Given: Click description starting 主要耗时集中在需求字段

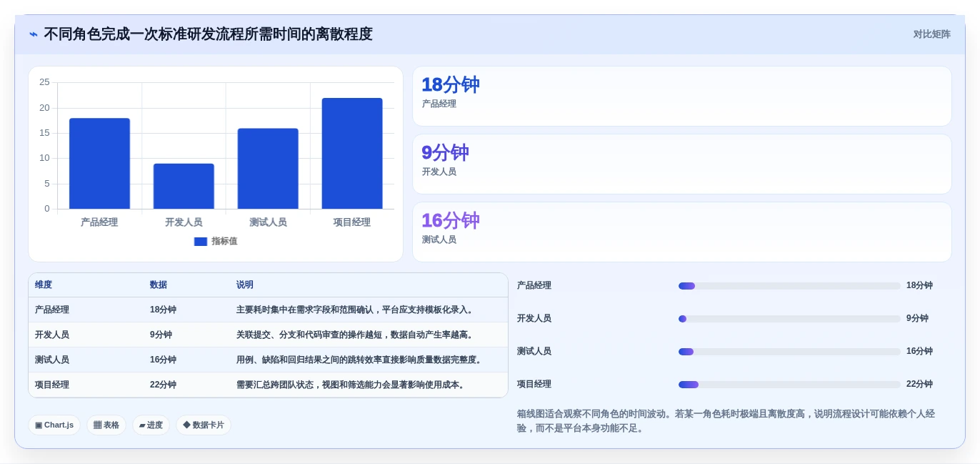Looking at the screenshot, I should point(356,310).
